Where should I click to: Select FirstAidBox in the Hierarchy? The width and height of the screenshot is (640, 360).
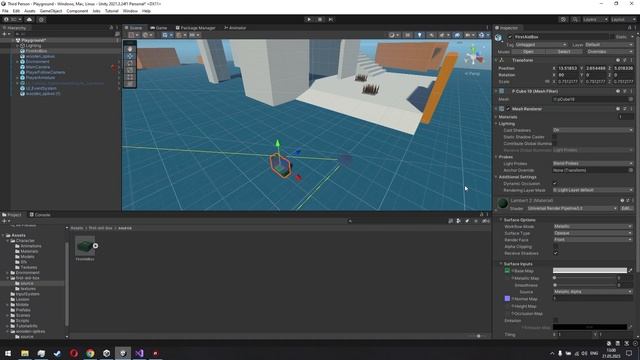[36, 51]
